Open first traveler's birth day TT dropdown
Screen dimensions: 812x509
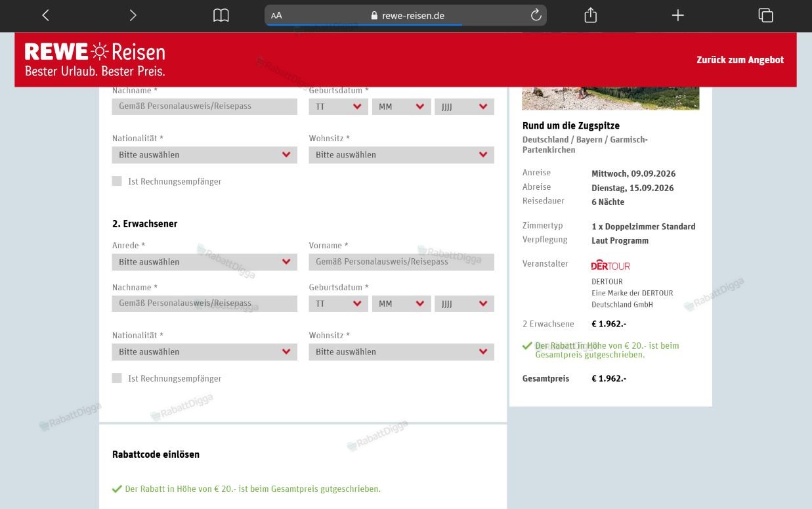click(x=338, y=106)
